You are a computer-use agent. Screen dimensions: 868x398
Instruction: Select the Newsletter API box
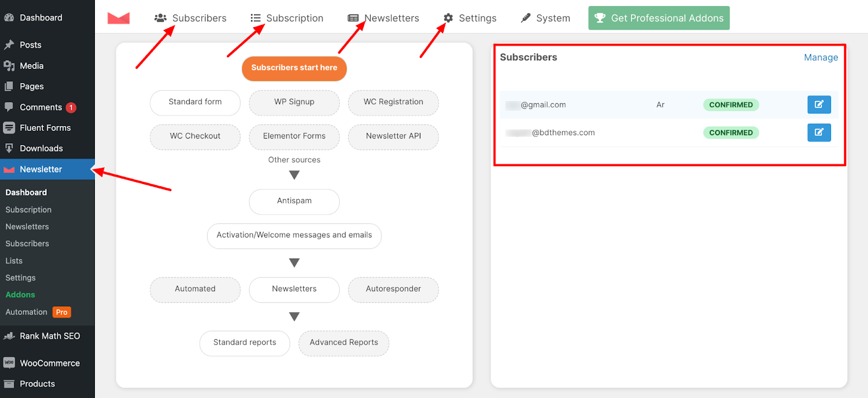tap(393, 136)
